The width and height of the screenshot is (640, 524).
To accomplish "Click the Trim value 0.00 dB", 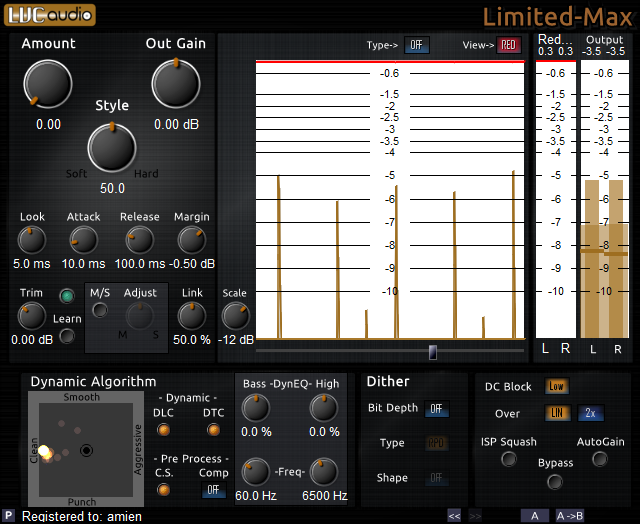I will 32,340.
